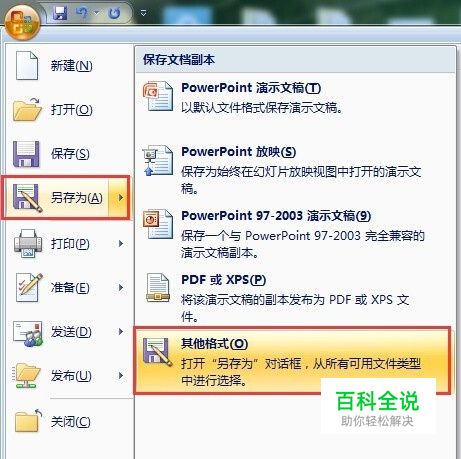Click the open folder icon for 打开(O)
Screen dimensions: 461x459
point(27,109)
